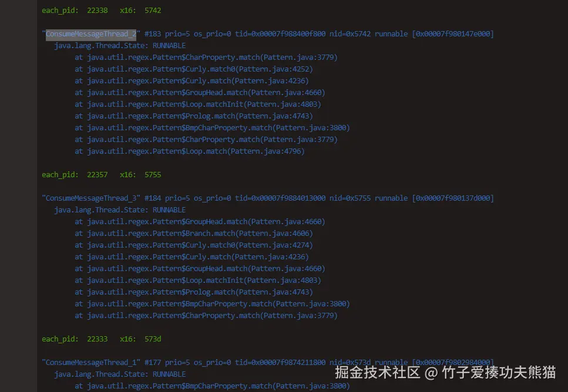Click the pid value 22357
The width and height of the screenshot is (568, 392).
pyautogui.click(x=98, y=174)
